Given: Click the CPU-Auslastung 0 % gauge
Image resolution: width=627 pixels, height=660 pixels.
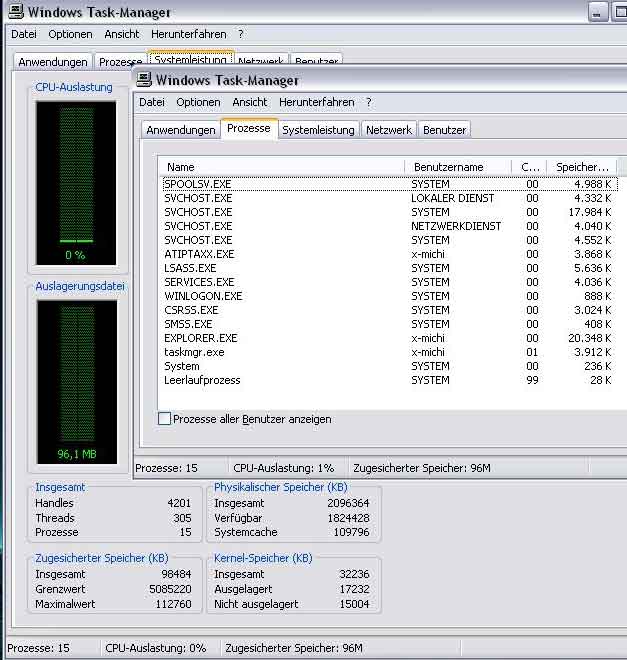Looking at the screenshot, I should coord(76,183).
